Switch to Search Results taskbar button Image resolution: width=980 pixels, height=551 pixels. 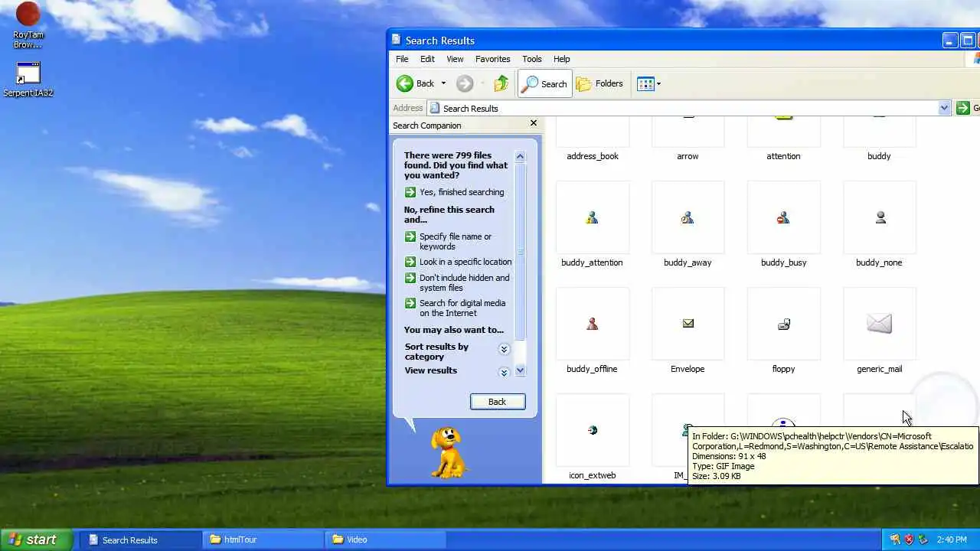(x=141, y=540)
